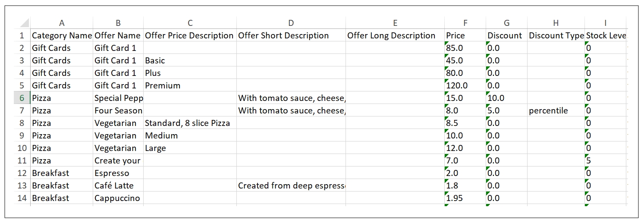This screenshot has width=644, height=223.
Task: Select the row 14 header
Action: coord(22,198)
